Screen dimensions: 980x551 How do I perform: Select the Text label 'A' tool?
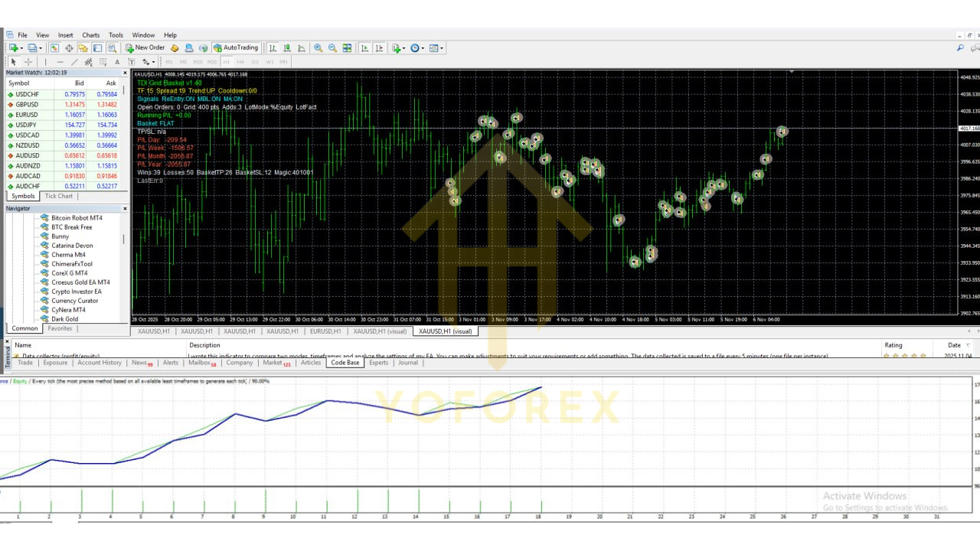117,62
